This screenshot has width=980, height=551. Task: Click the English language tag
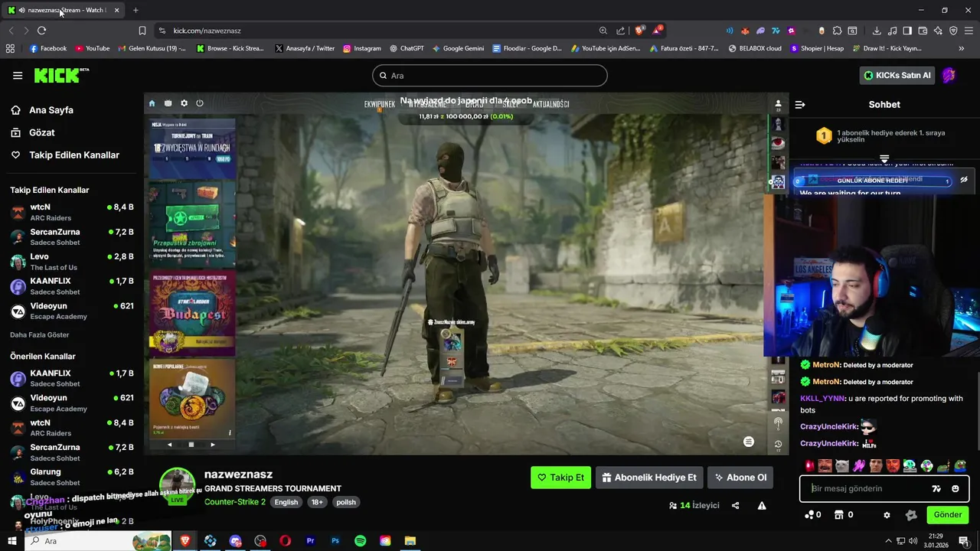286,502
